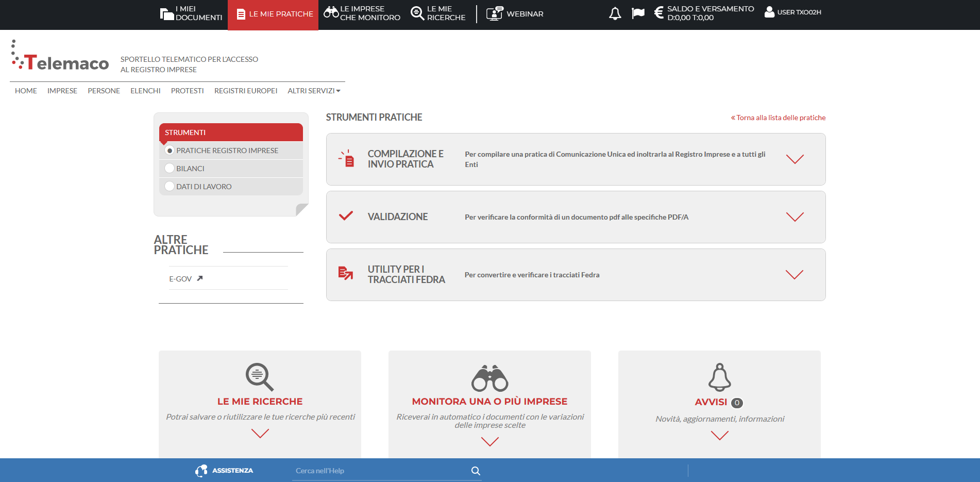This screenshot has width=980, height=482.
Task: Click the flag icon in top bar
Action: pyautogui.click(x=638, y=13)
